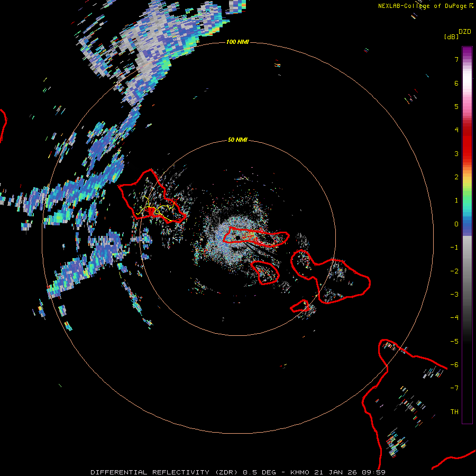Click the DIFFERENTIAL REFLECTIVITY (ZDR) title text
476x476 pixels.
(164, 472)
